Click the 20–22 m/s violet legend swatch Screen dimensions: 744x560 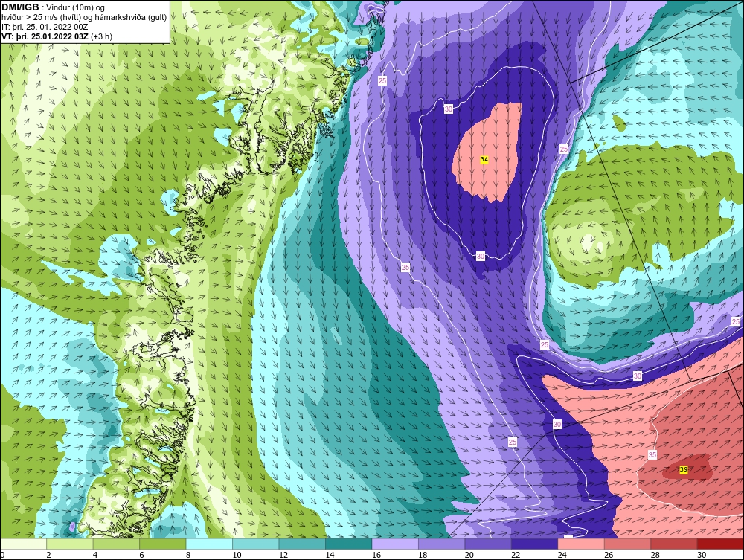[488, 544]
